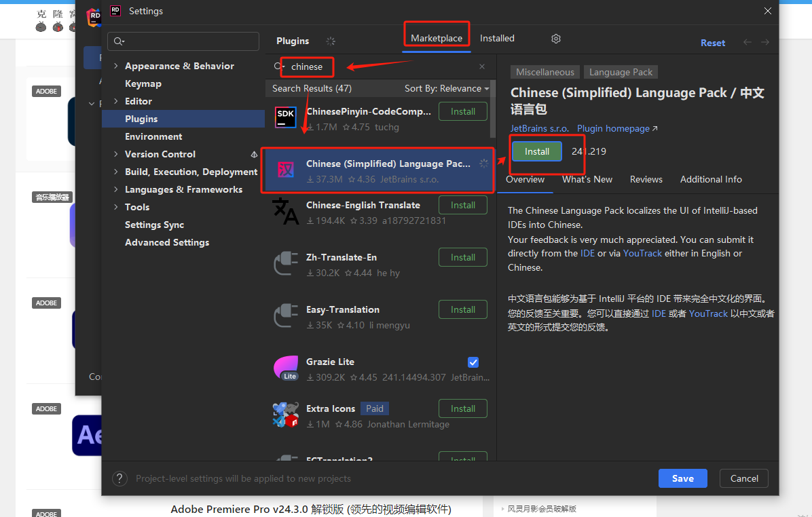
Task: Click the plugin search options magnifier icon
Action: [x=279, y=66]
